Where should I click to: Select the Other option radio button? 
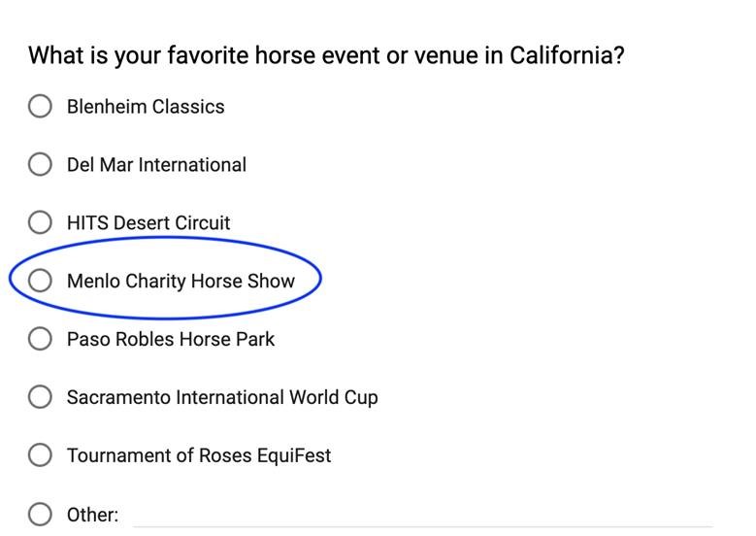[x=40, y=514]
